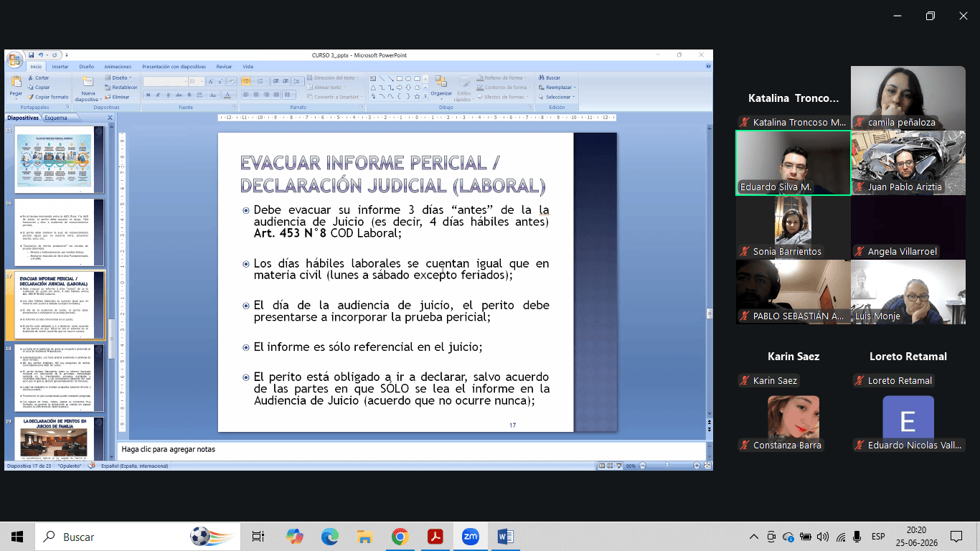
Task: Zoom in with the plus button
Action: 697,466
